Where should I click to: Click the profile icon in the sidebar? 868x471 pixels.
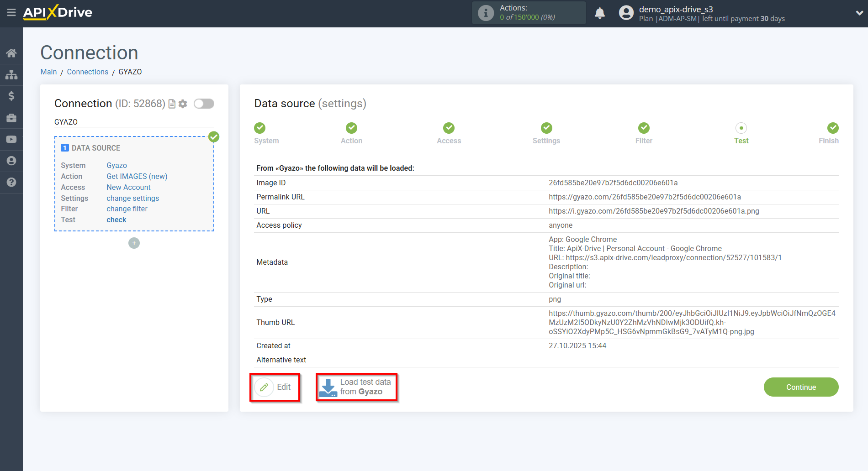coord(11,161)
